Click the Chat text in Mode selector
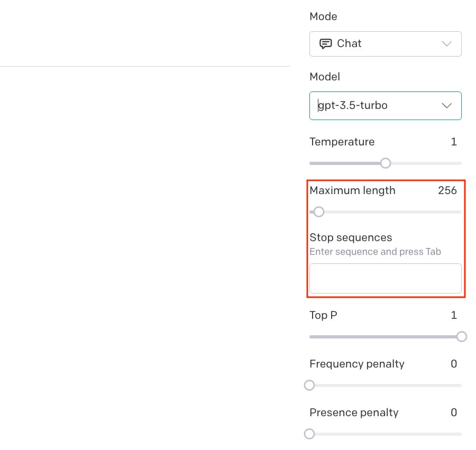The image size is (476, 450). (349, 44)
